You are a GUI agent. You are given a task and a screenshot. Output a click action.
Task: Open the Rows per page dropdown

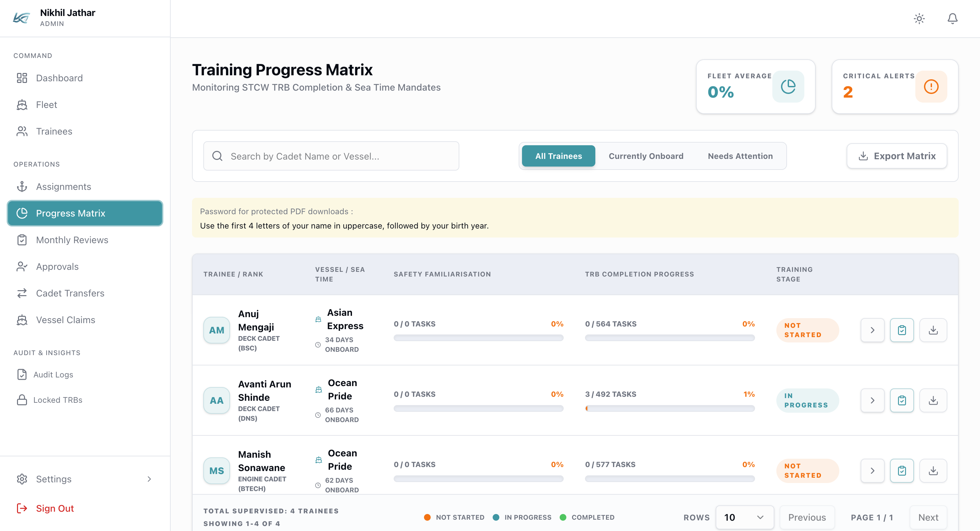pyautogui.click(x=745, y=517)
